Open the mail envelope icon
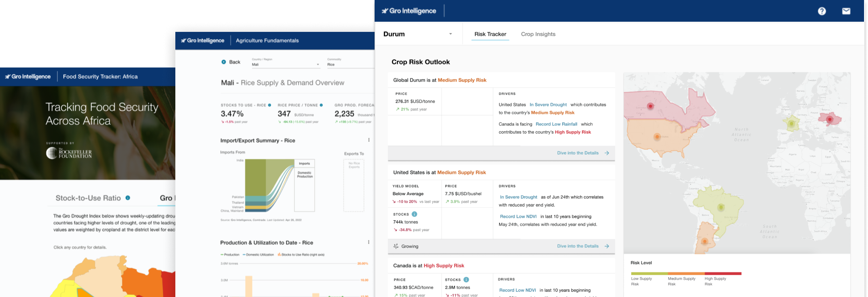 point(846,11)
